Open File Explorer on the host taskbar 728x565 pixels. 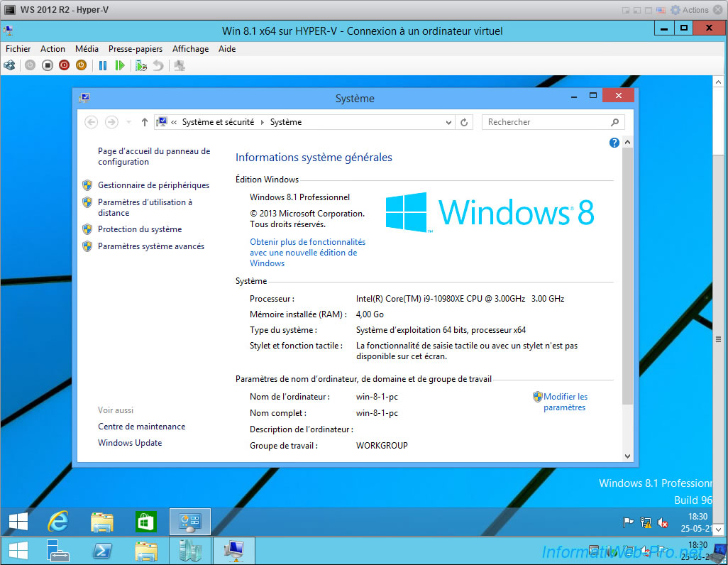coord(145,551)
